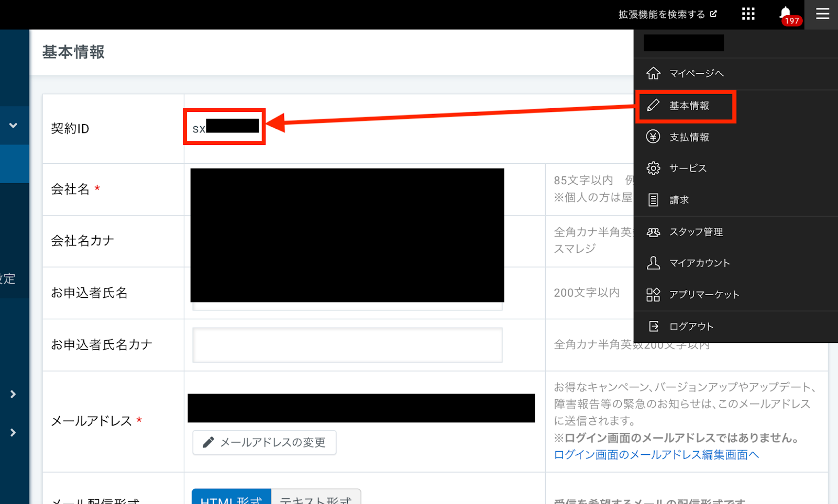Click the house icon beside マイページへ

pyautogui.click(x=653, y=73)
